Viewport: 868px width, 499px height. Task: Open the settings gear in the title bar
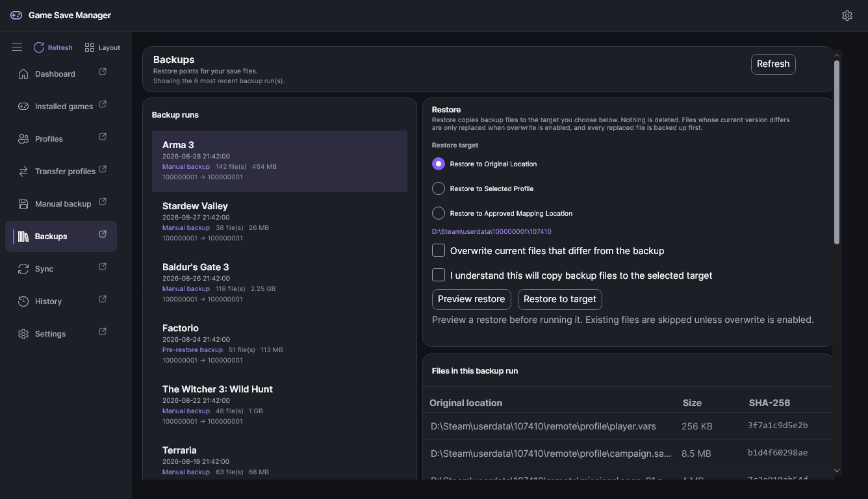tap(847, 16)
